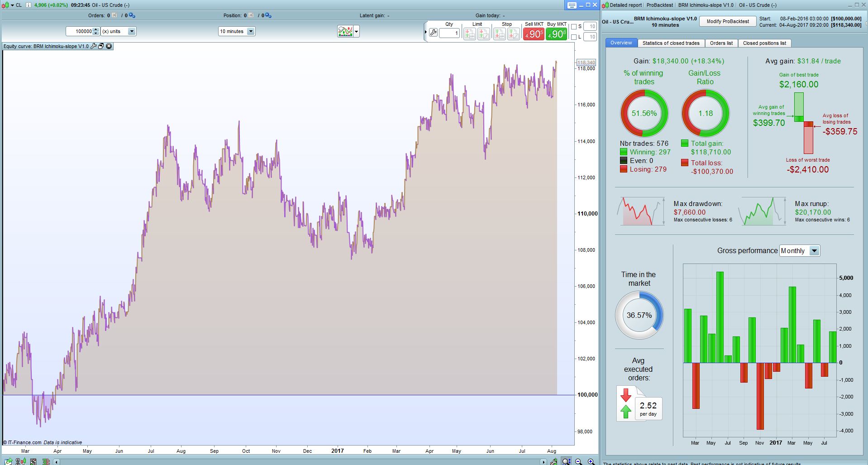Click the left icon under the Stop label
868x465 pixels.
(500, 34)
